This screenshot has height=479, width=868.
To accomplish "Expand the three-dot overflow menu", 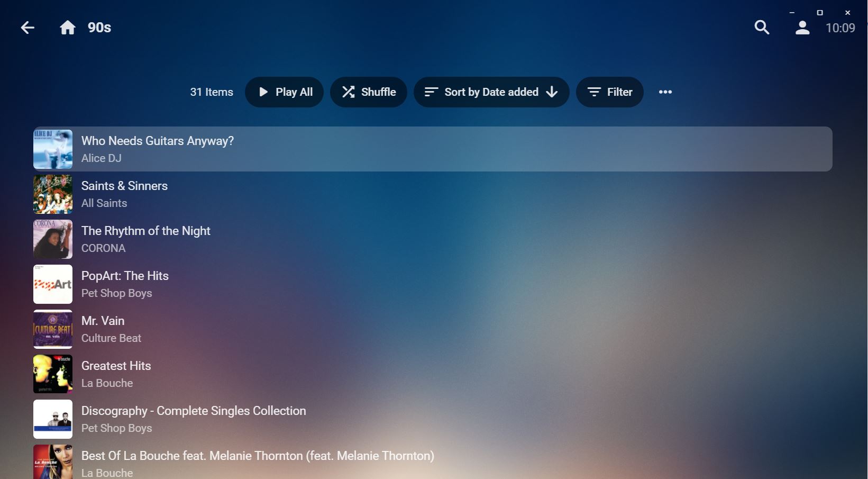I will coord(665,92).
